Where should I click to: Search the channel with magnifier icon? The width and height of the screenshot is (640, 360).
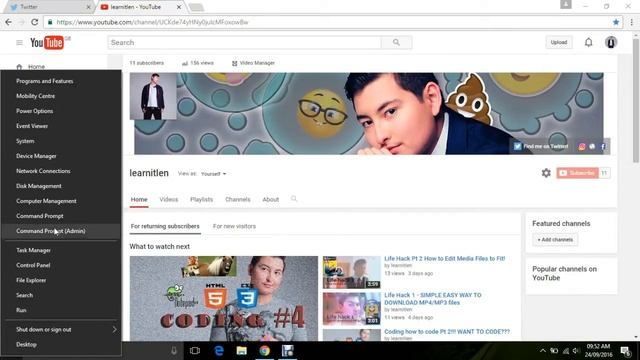[x=294, y=199]
